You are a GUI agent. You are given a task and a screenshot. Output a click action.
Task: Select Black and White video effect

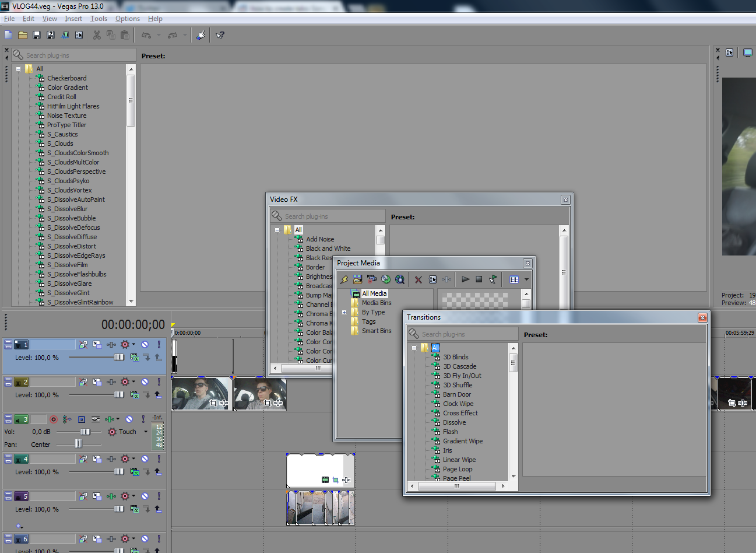(328, 249)
